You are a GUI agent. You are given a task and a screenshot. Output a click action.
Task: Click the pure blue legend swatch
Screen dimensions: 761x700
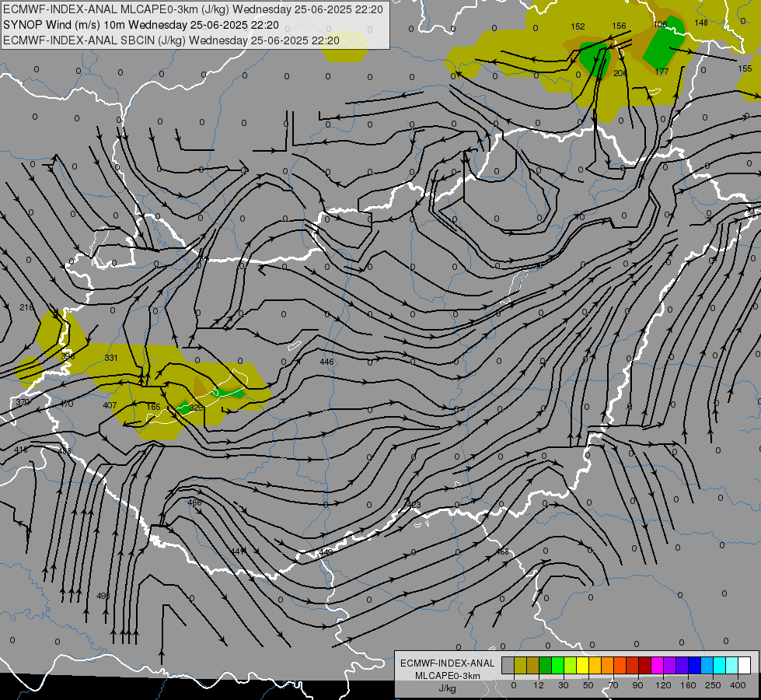coord(695,665)
